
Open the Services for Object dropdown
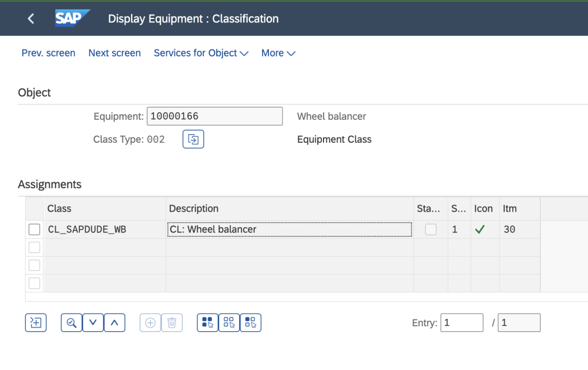201,53
